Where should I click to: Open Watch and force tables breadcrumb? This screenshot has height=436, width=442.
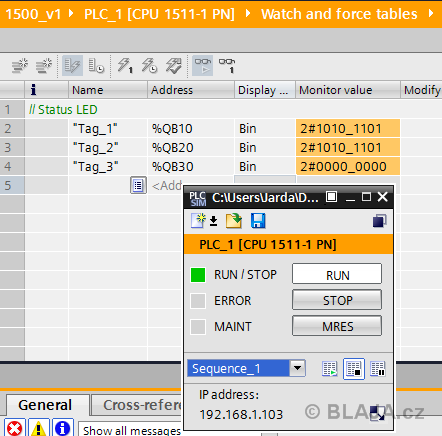tap(339, 14)
